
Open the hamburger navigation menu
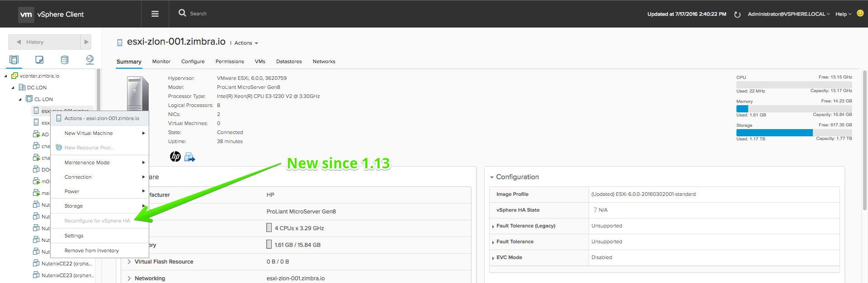[155, 14]
